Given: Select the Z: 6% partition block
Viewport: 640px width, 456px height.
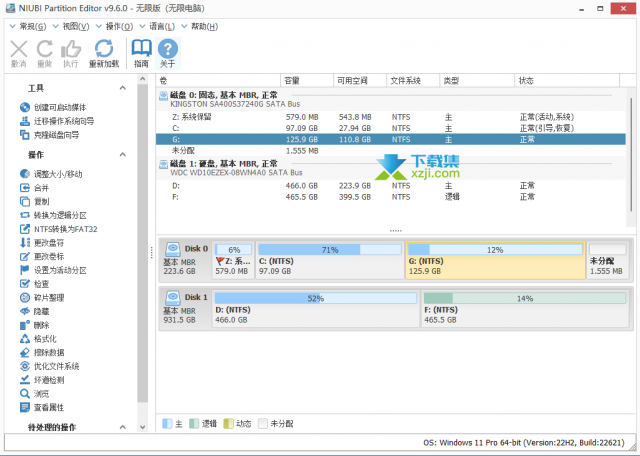Looking at the screenshot, I should pos(233,260).
